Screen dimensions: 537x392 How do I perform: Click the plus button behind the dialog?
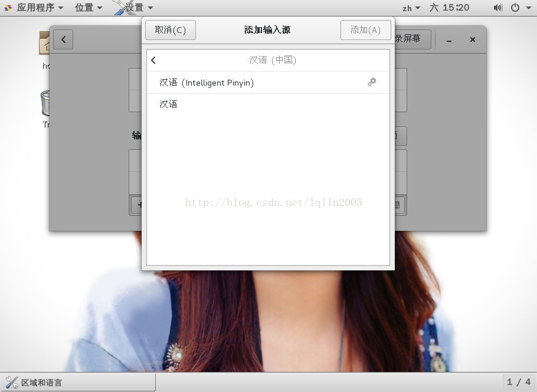pyautogui.click(x=137, y=205)
